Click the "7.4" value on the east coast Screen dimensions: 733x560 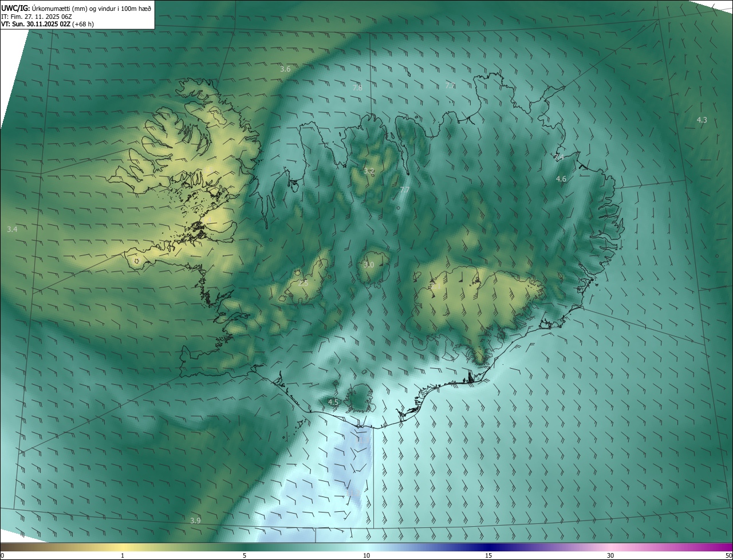(559, 156)
